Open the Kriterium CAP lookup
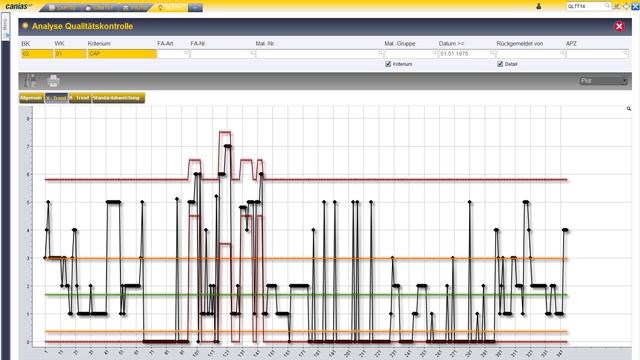Screen dimensions: 640x360 coord(153,53)
